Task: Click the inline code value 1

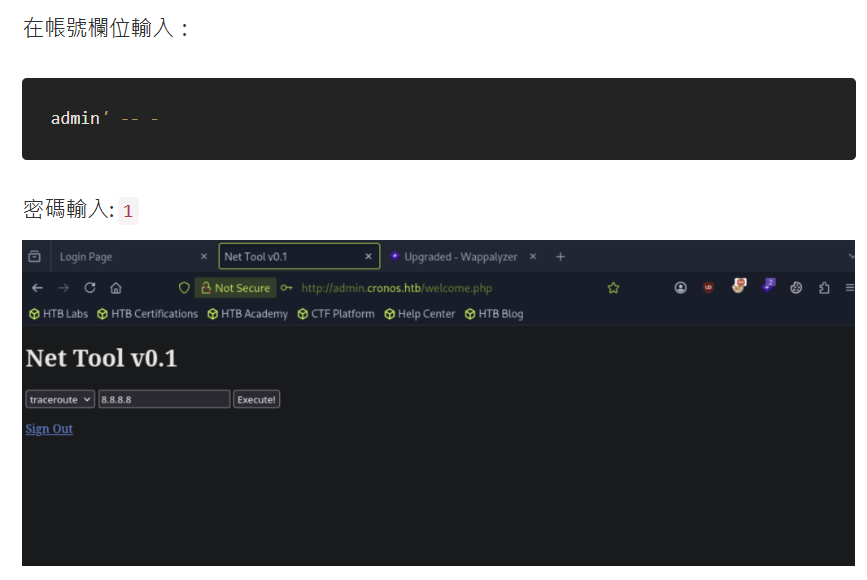Action: [x=128, y=211]
